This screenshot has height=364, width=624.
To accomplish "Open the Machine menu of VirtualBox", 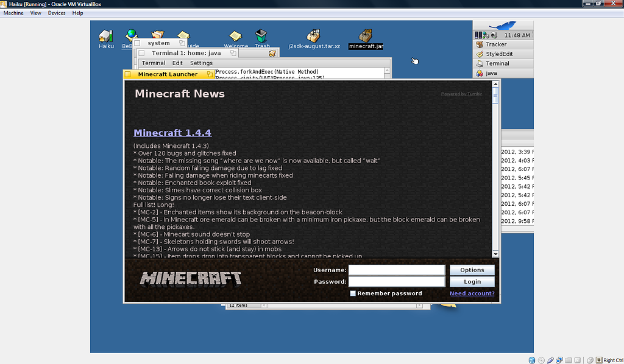I will click(x=13, y=12).
